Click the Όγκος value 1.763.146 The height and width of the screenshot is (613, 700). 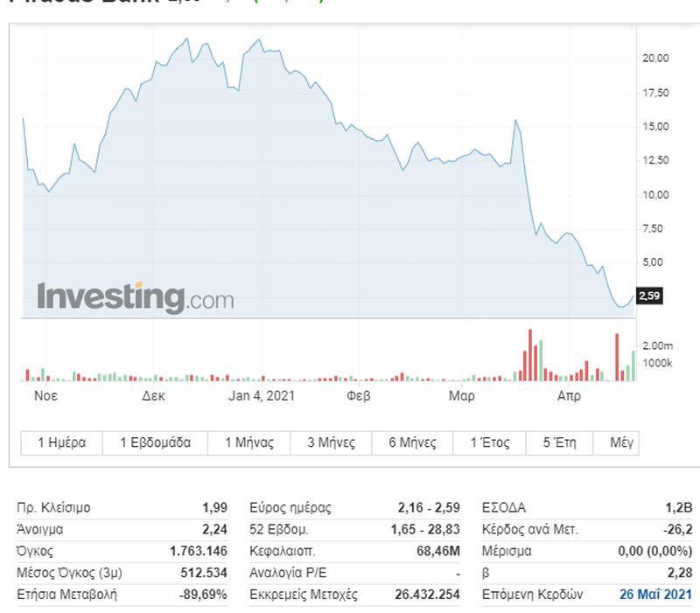[x=199, y=551]
